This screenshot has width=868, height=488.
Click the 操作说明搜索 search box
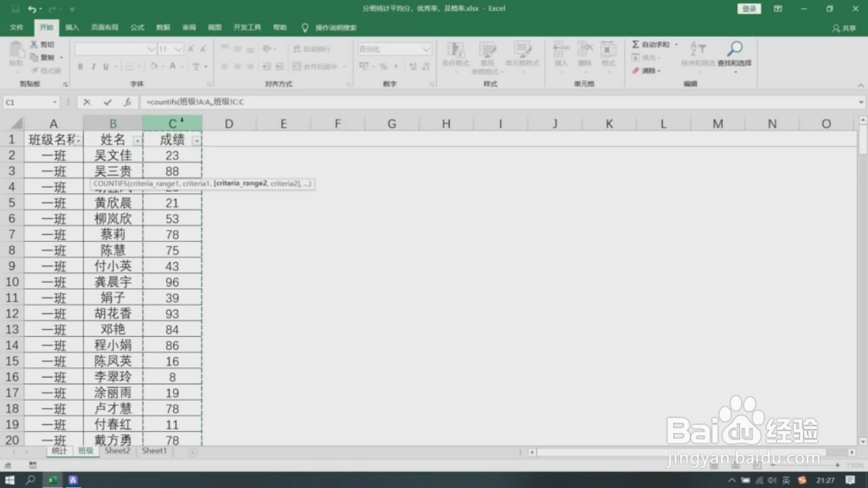tap(336, 28)
